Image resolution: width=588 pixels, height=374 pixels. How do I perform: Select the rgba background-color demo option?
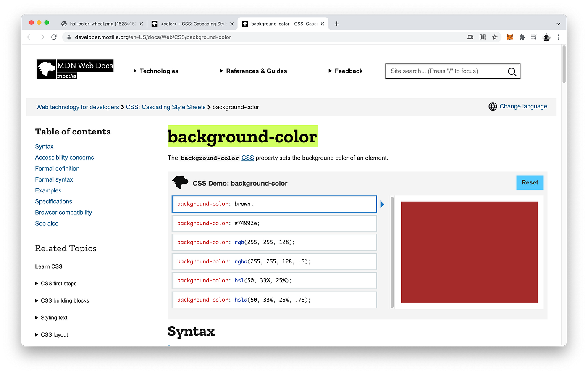pos(274,261)
